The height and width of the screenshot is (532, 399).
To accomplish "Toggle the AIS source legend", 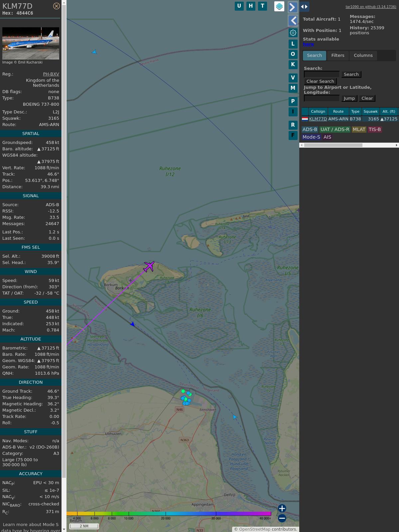I will click(328, 137).
